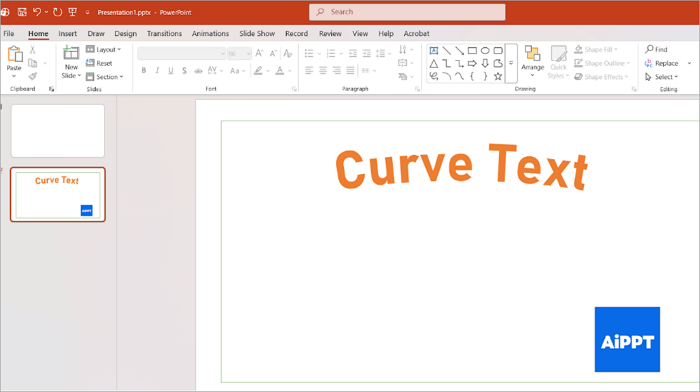Toggle Justify alignment
Viewport: 700px width, 392px height.
350,71
